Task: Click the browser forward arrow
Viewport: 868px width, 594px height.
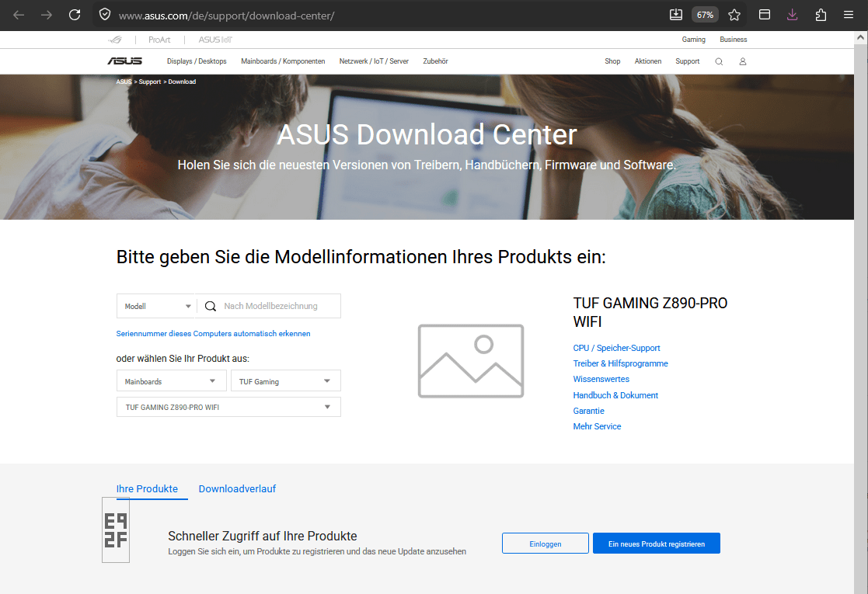Action: [x=47, y=15]
